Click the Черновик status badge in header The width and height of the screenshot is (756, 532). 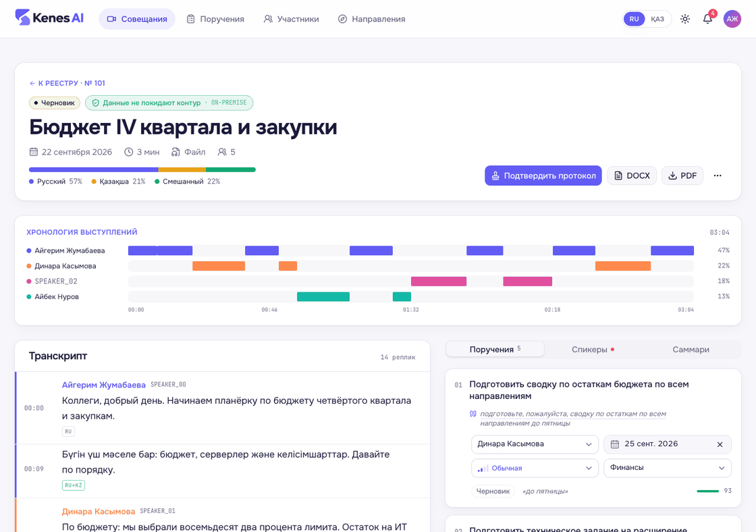(55, 103)
